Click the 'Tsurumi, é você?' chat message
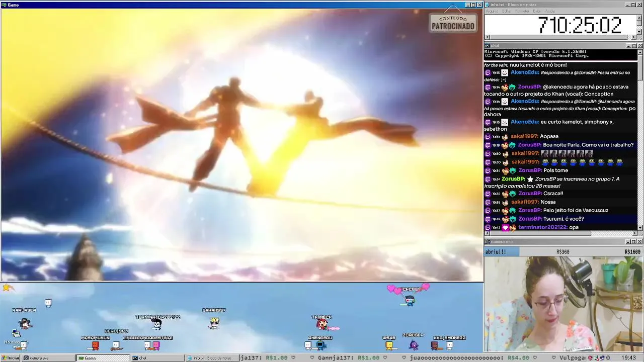The width and height of the screenshot is (644, 362). (563, 219)
